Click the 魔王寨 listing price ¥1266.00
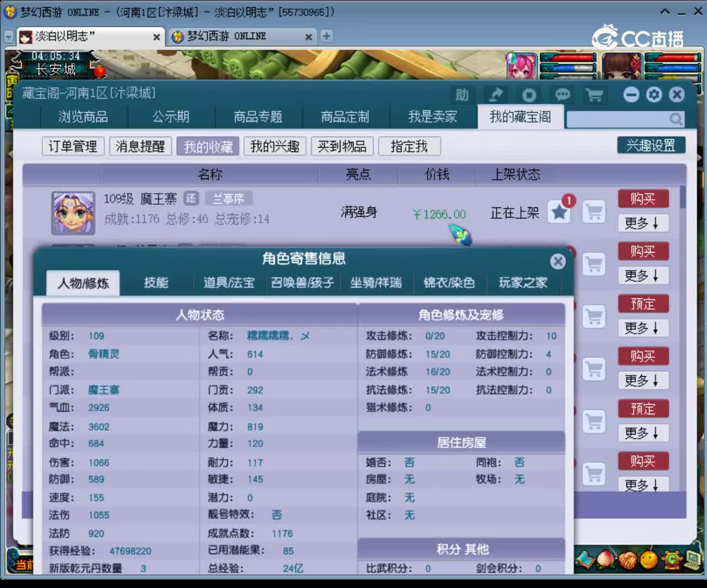The height and width of the screenshot is (588, 707). click(439, 214)
